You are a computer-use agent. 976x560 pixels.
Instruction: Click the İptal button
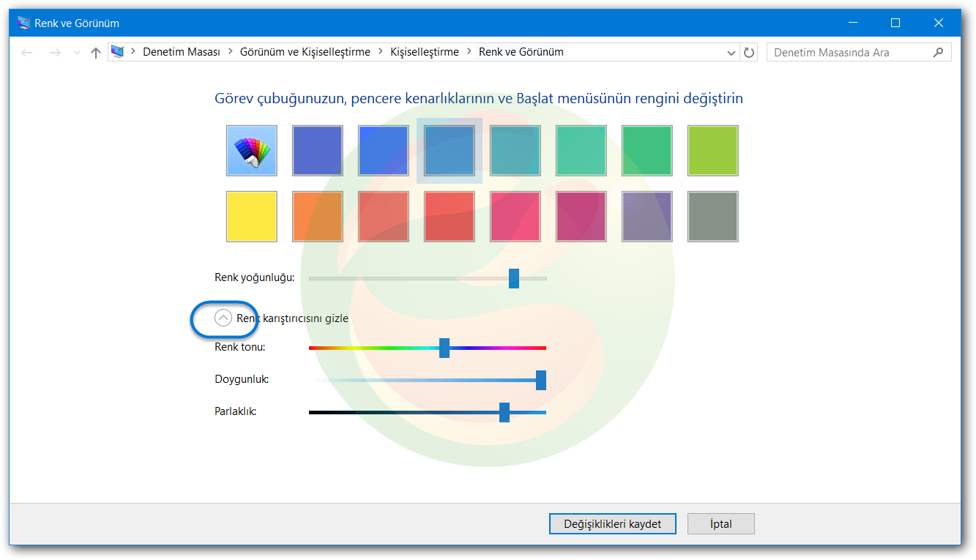click(x=720, y=523)
